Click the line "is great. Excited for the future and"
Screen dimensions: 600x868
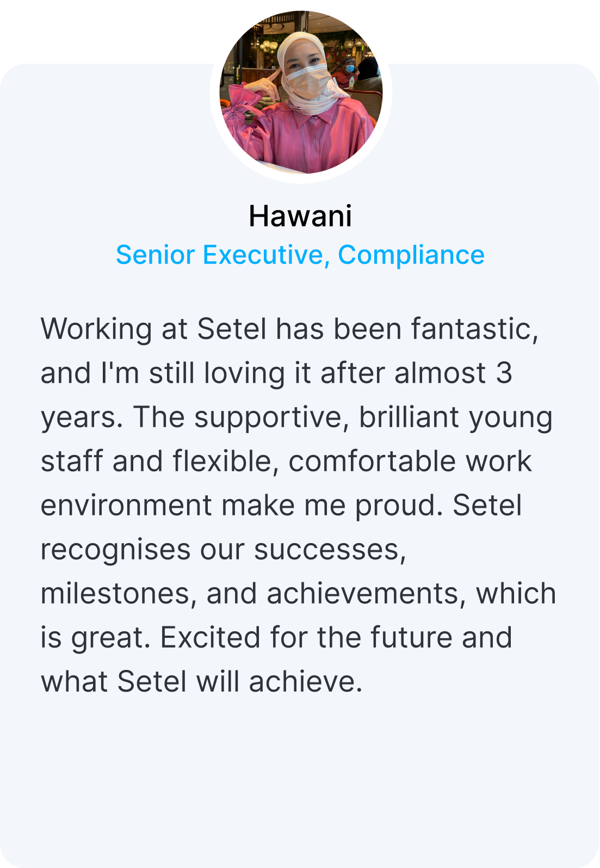276,638
